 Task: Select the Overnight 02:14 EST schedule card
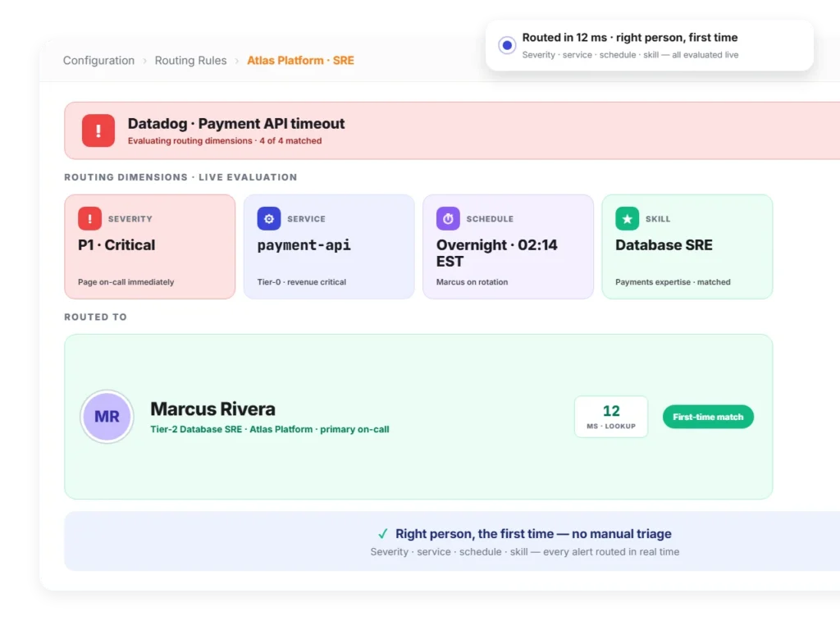(508, 246)
